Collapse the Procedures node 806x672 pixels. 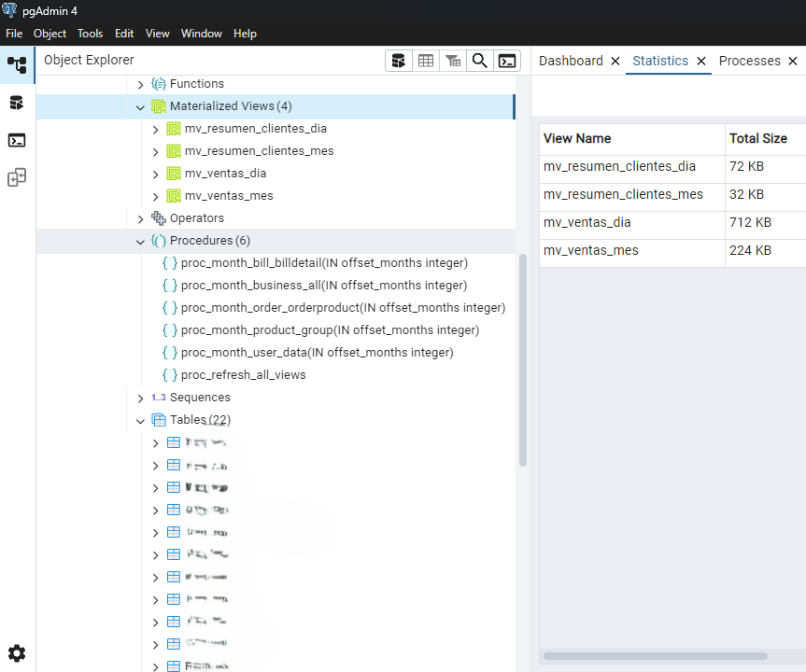pos(141,241)
